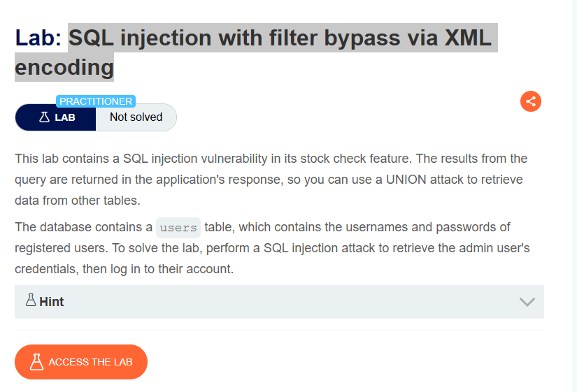
Task: Click the text 'credentials, then log in'
Action: click(78, 269)
